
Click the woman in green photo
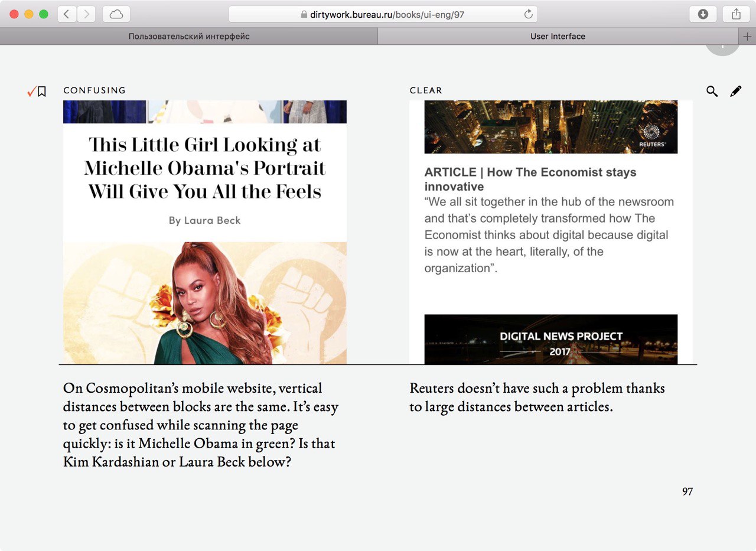pyautogui.click(x=205, y=303)
